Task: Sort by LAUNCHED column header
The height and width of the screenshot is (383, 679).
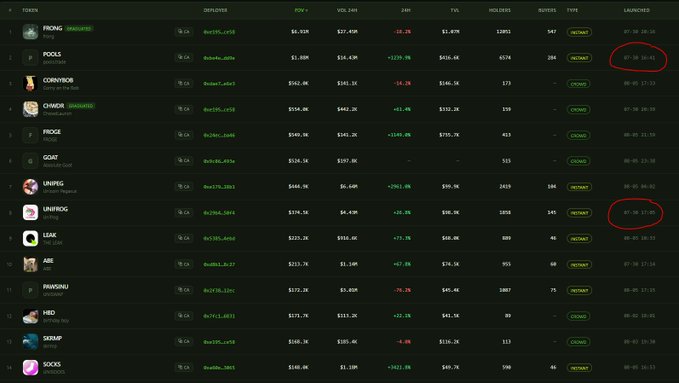Action: [x=637, y=10]
